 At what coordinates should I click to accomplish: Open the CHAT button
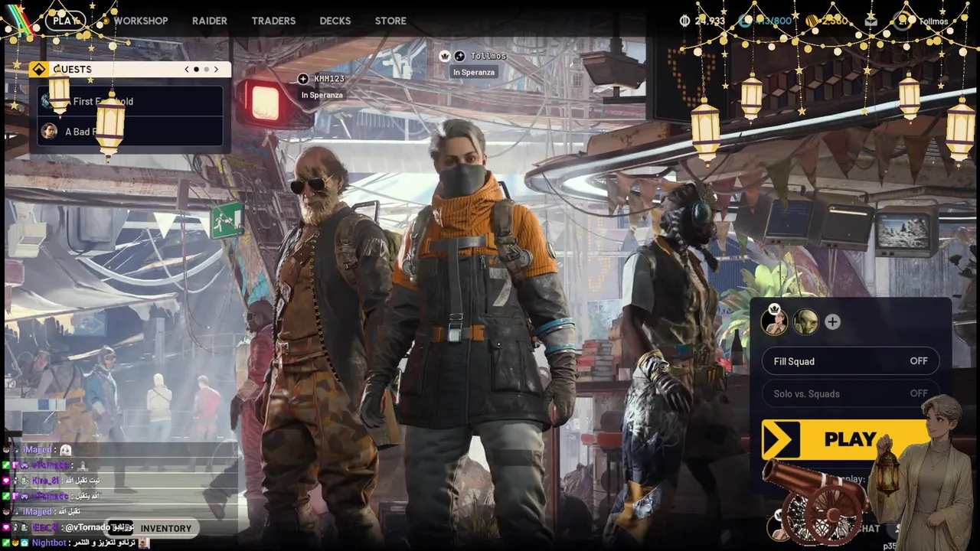point(868,528)
